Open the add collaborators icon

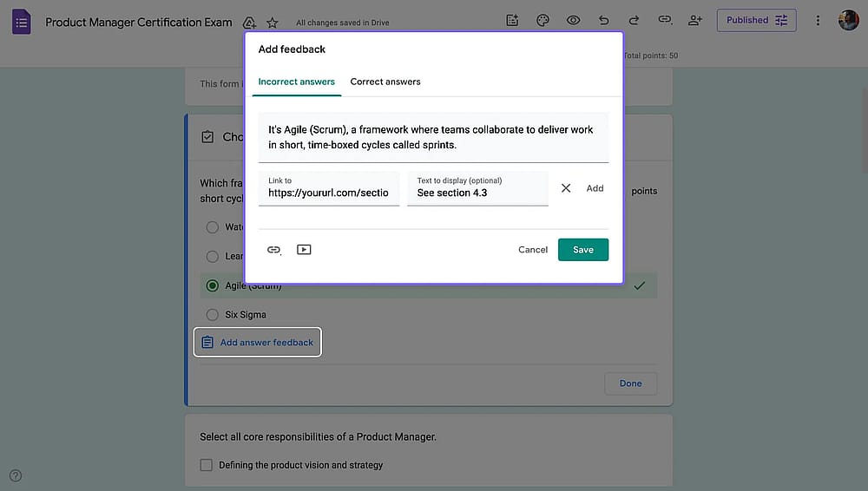click(x=694, y=21)
